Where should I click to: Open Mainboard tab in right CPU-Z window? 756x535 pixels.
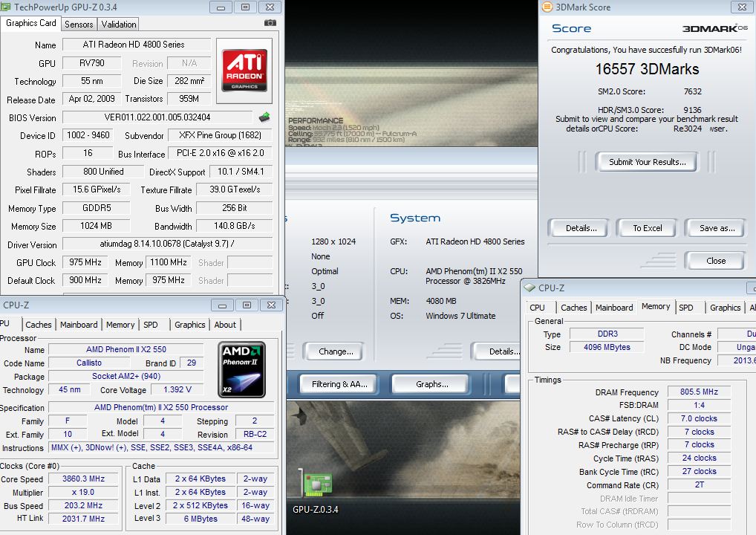(614, 308)
